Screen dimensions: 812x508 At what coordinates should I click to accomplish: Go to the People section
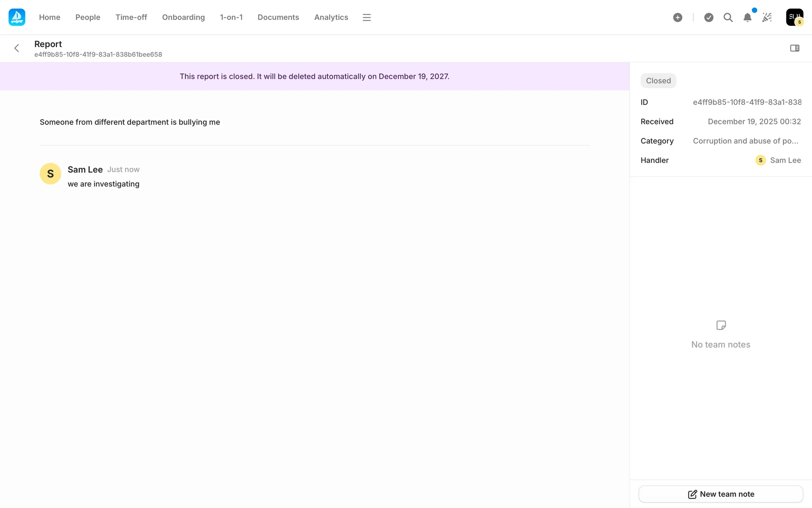coord(88,17)
